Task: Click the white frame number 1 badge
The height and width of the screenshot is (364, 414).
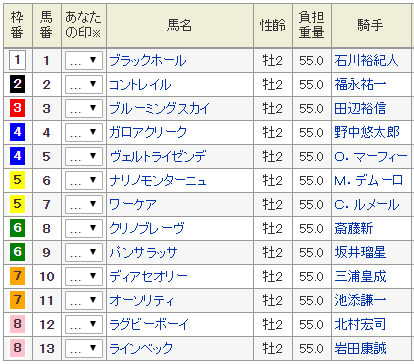Action: tap(17, 60)
